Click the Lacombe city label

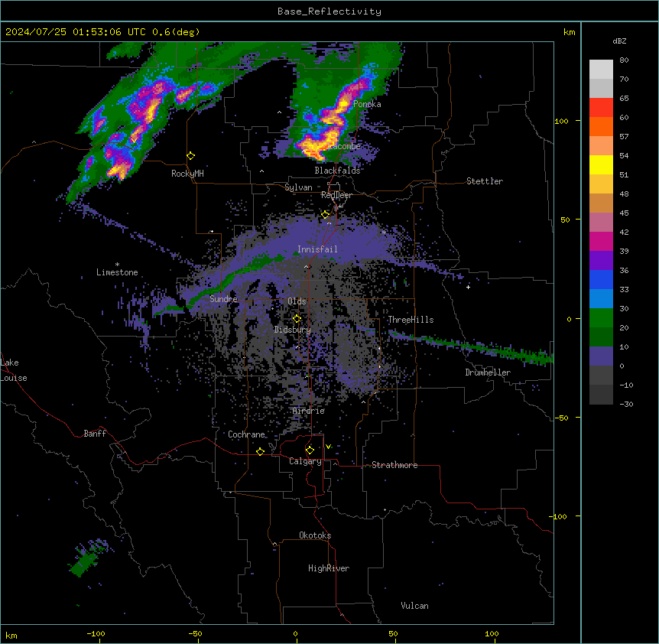click(x=344, y=146)
